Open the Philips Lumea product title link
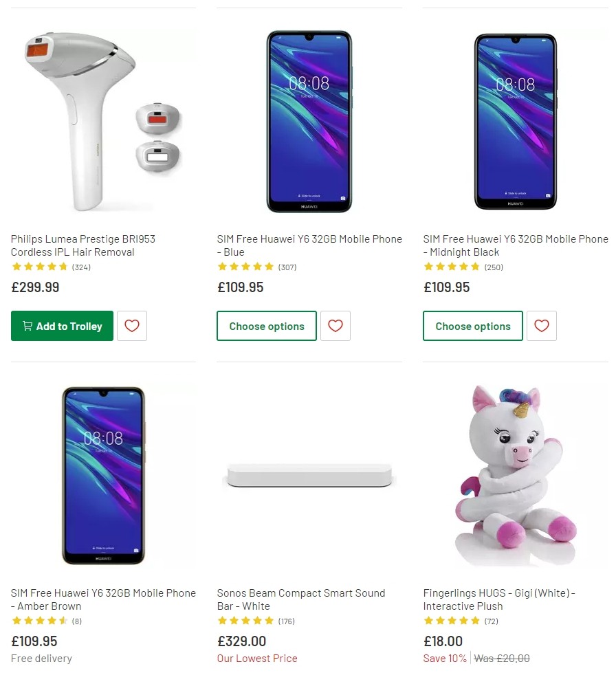Image resolution: width=616 pixels, height=673 pixels. coord(82,245)
